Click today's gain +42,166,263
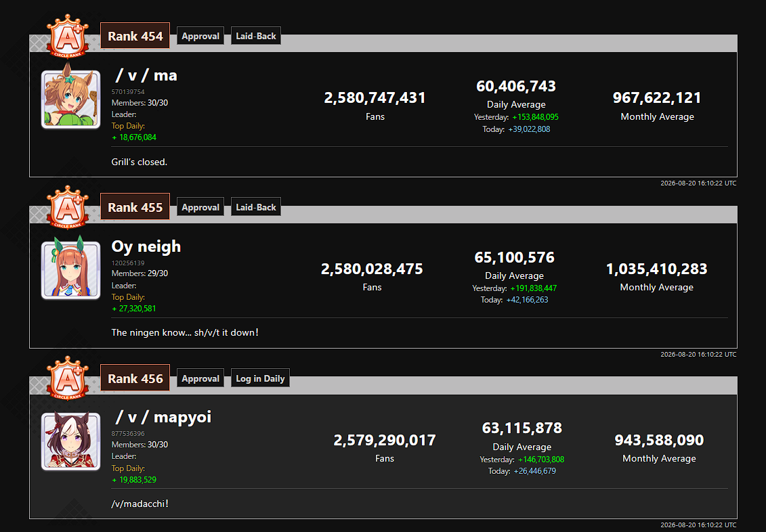The height and width of the screenshot is (532, 766). pos(527,300)
